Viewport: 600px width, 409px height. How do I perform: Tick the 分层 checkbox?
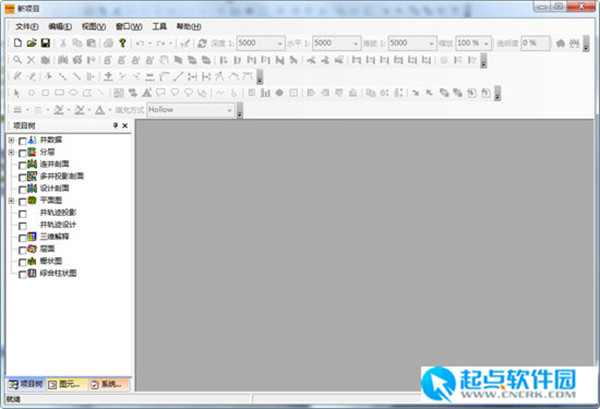[23, 153]
